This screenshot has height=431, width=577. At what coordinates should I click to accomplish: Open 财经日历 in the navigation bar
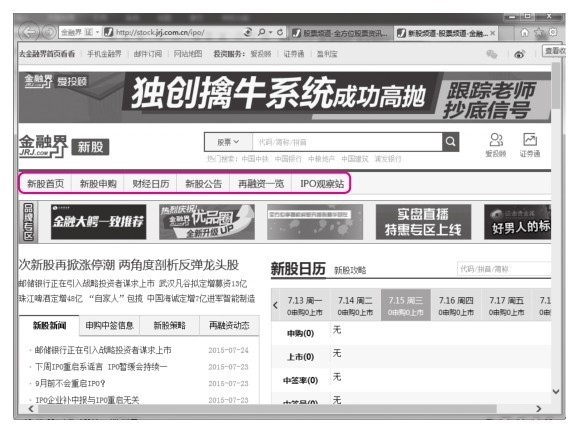[151, 183]
